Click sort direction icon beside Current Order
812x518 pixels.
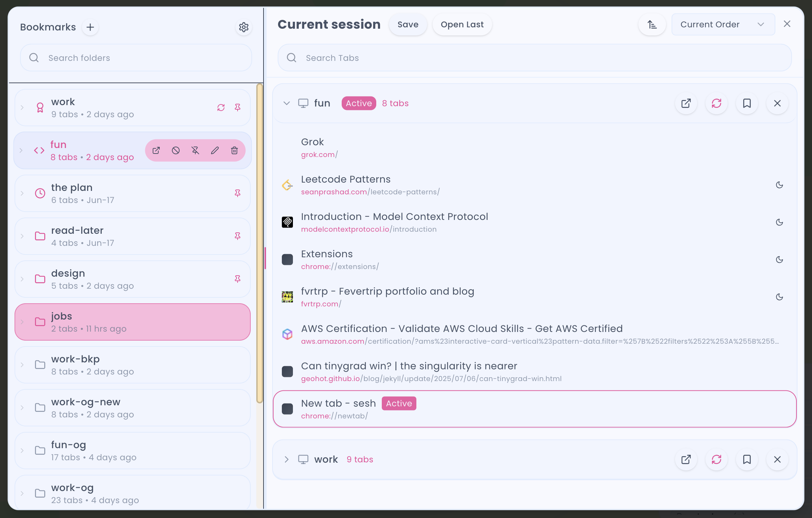coord(652,25)
